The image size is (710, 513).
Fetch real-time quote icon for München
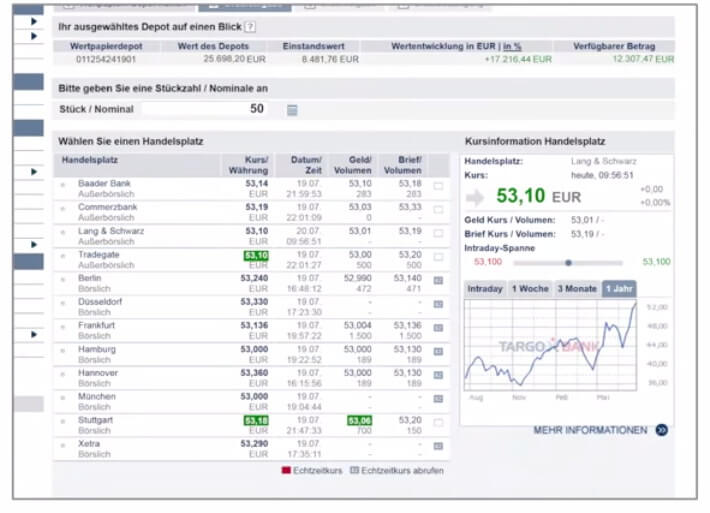pos(438,399)
